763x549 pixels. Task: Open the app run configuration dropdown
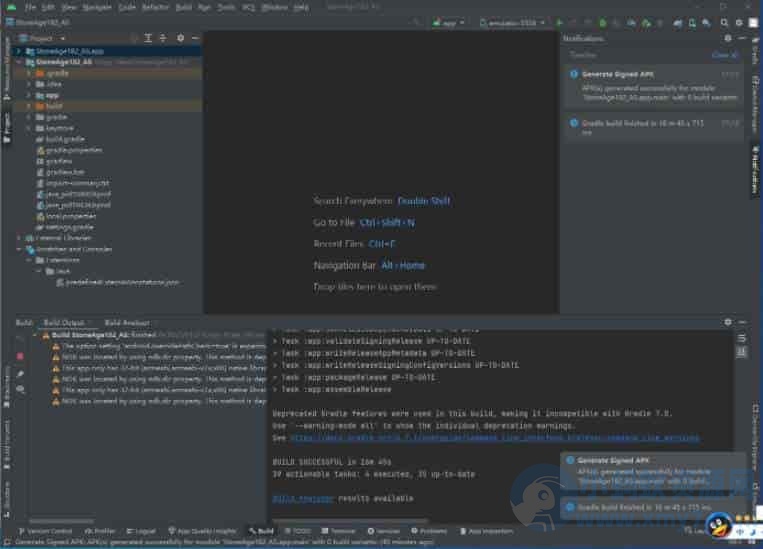coord(449,23)
